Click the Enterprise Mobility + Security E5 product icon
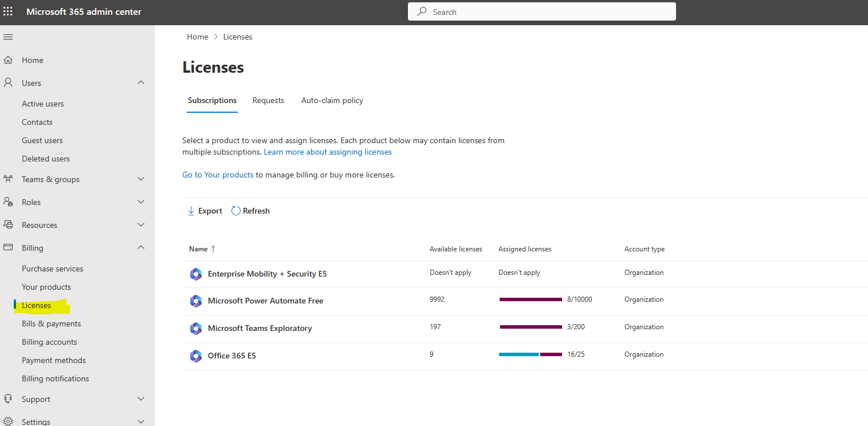 [196, 274]
